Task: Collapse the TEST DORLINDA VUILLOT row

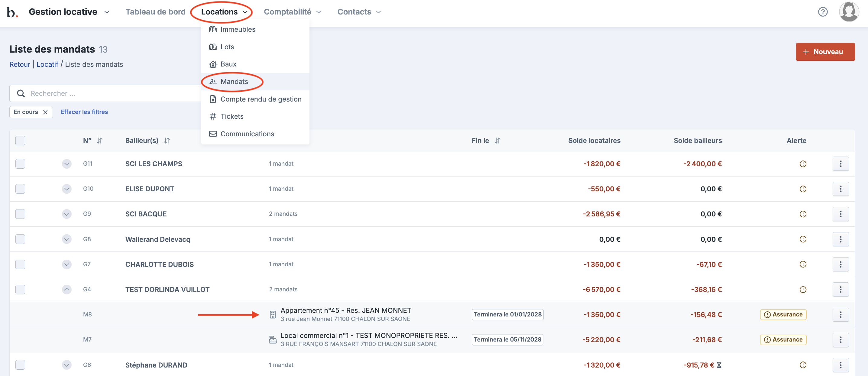Action: (67, 290)
